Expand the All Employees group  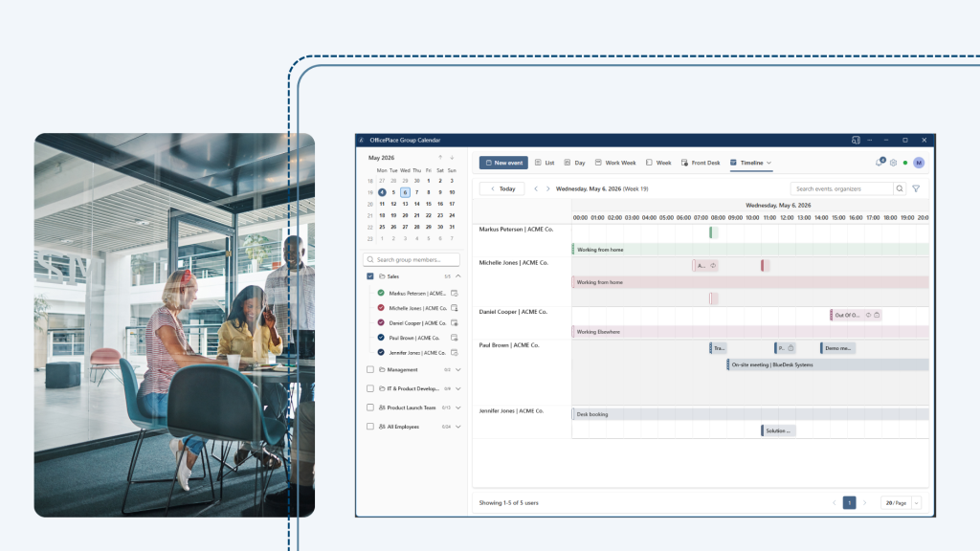click(x=458, y=427)
